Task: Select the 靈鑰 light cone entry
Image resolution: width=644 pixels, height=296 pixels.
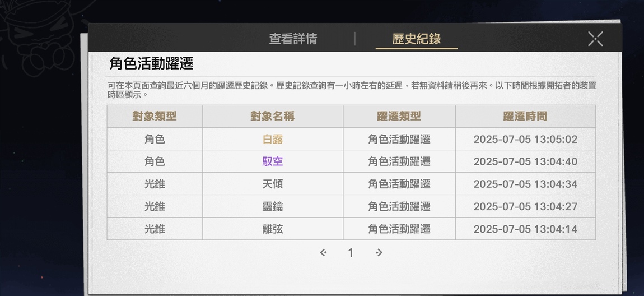Action: 273,206
